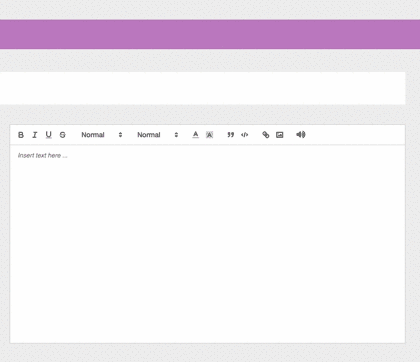Focus the blank white field above the editor
Viewport: 420px width, 362px height.
click(203, 88)
